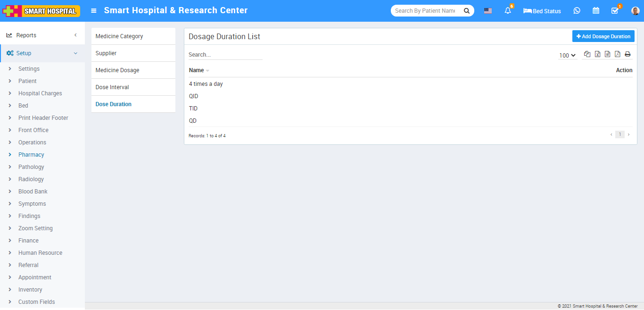Click Add Dosage Duration button
The height and width of the screenshot is (310, 644).
point(603,36)
